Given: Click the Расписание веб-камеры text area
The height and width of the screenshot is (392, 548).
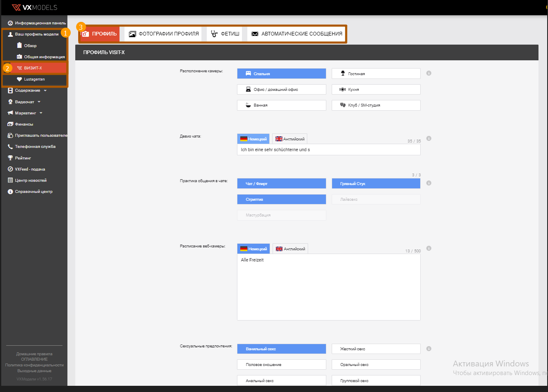Looking at the screenshot, I should point(328,287).
